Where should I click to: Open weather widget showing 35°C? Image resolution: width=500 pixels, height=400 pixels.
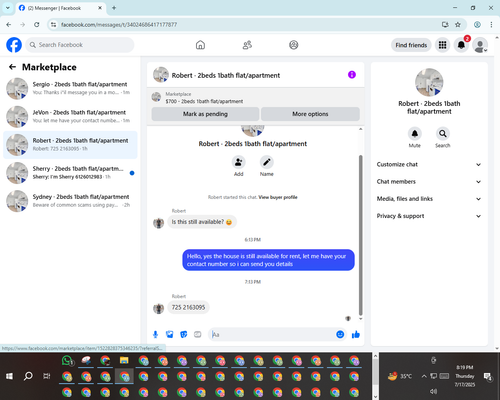(x=400, y=376)
